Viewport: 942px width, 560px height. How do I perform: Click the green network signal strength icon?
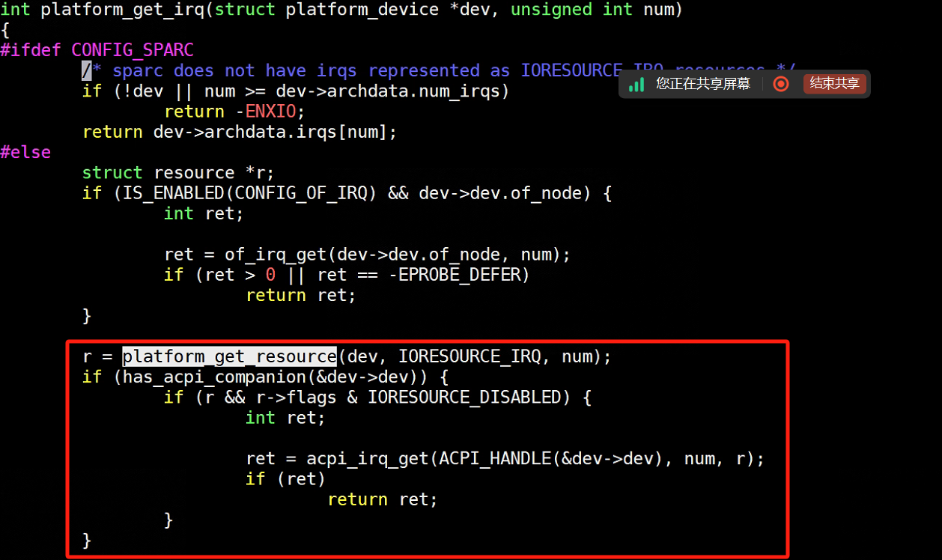[636, 85]
